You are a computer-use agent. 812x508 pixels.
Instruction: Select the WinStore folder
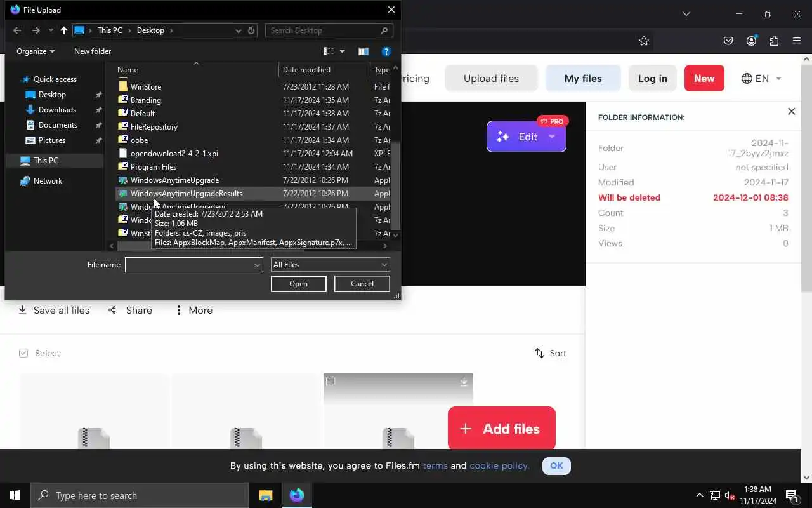pos(145,87)
